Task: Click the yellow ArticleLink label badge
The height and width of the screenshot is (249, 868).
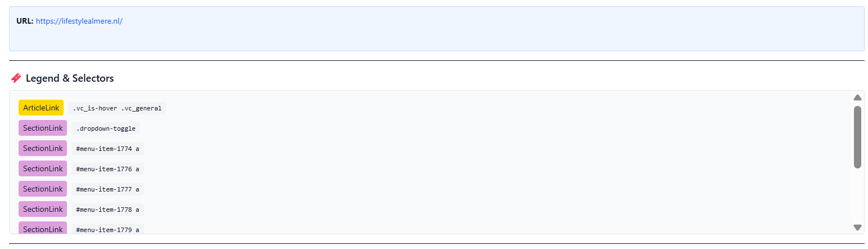Action: [x=41, y=108]
